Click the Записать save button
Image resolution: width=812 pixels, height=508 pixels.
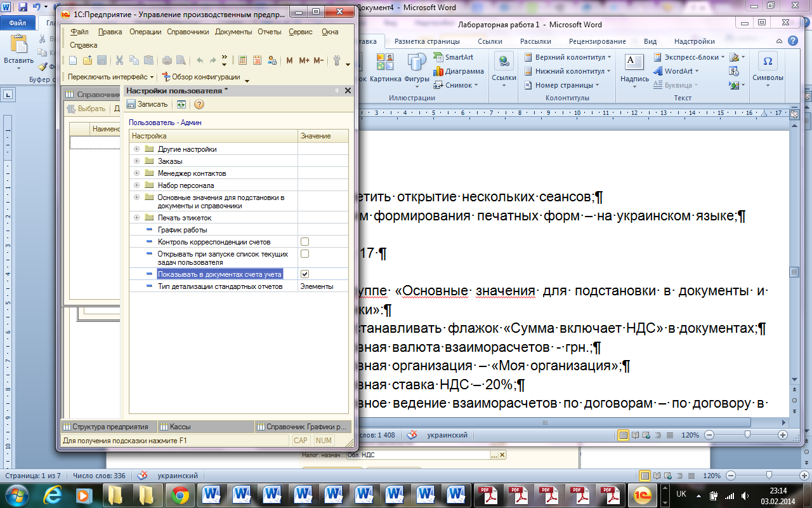(147, 104)
